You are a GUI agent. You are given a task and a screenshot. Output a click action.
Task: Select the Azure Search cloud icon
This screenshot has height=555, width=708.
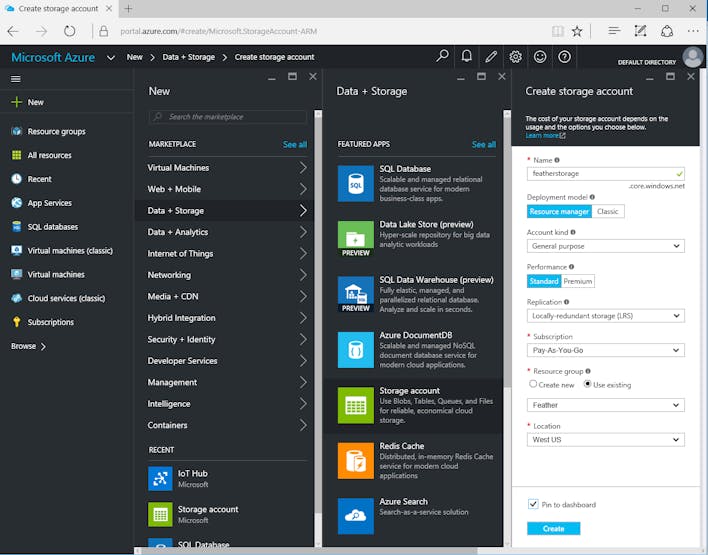tap(355, 516)
